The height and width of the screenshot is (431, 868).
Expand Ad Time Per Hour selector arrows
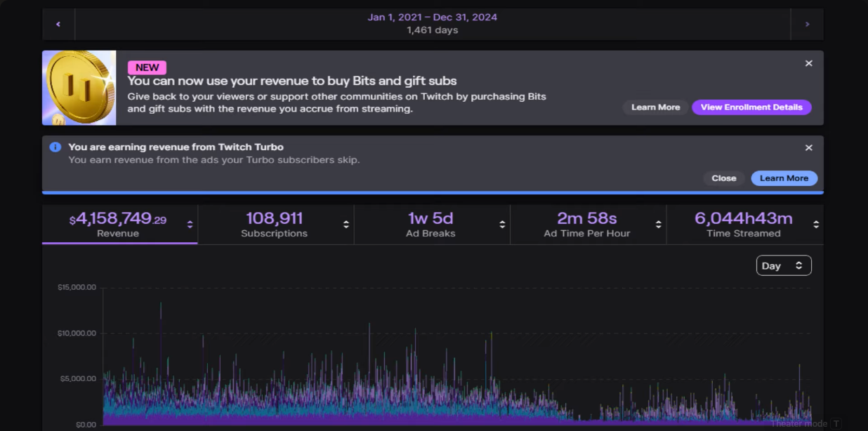click(x=658, y=225)
